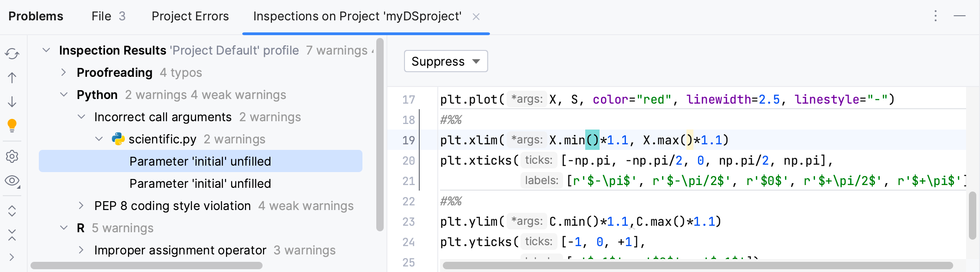980x272 pixels.
Task: Go to next problem with down arrow
Action: tap(12, 102)
